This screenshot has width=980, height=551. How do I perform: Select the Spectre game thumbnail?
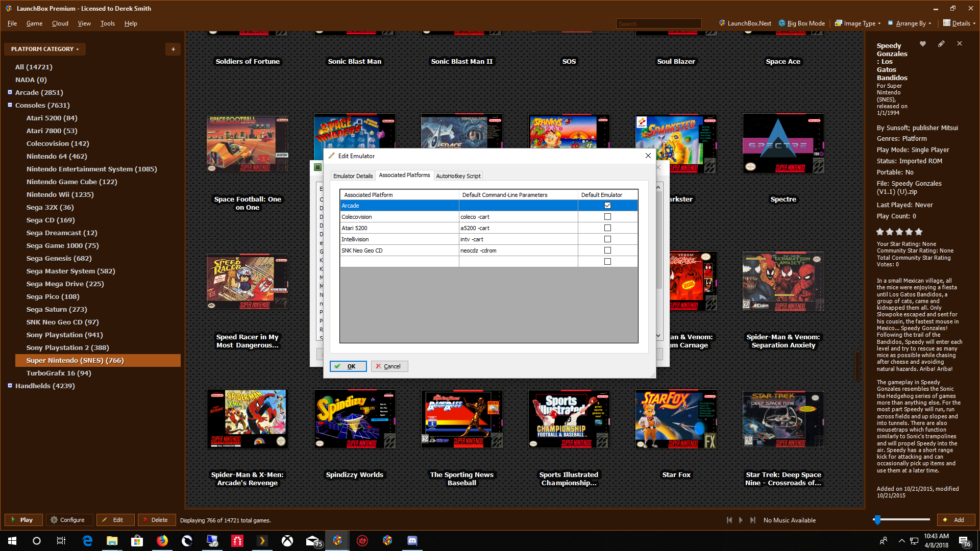[x=783, y=143]
